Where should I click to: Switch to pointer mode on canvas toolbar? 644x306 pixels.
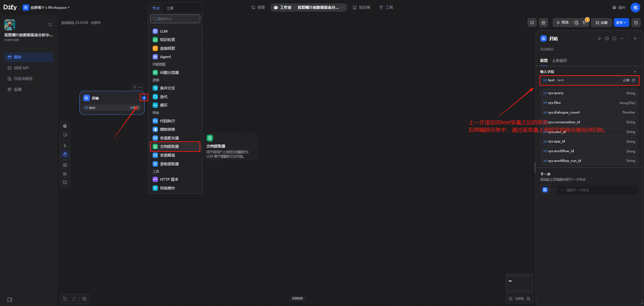tap(65, 146)
